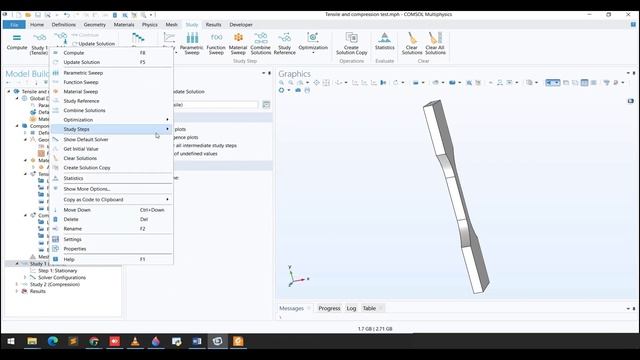This screenshot has width=640, height=360.
Task: Switch to Materials ribbon tab
Action: [x=124, y=24]
